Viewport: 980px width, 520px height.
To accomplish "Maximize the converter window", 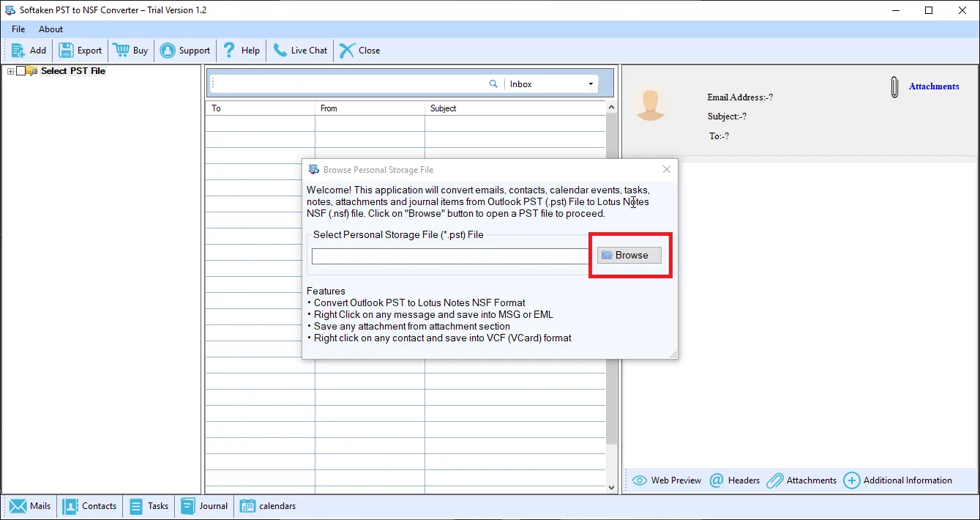I will coord(929,10).
